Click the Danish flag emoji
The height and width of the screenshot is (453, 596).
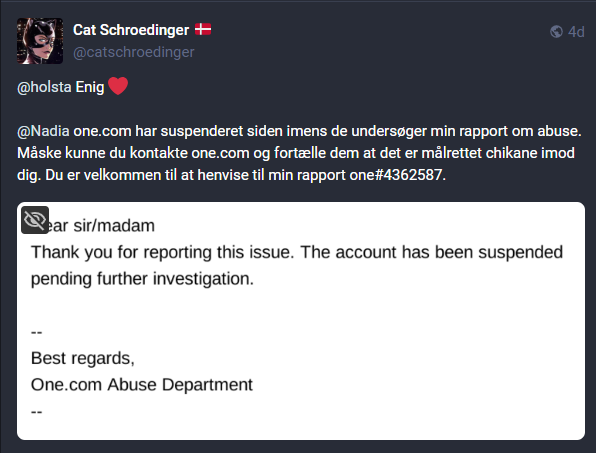point(203,29)
